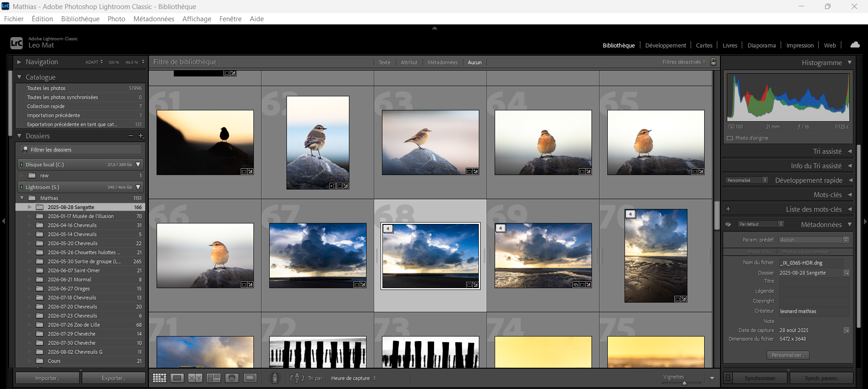Toggle metadata eye visibility icon
This screenshot has height=389, width=868.
[x=728, y=224]
